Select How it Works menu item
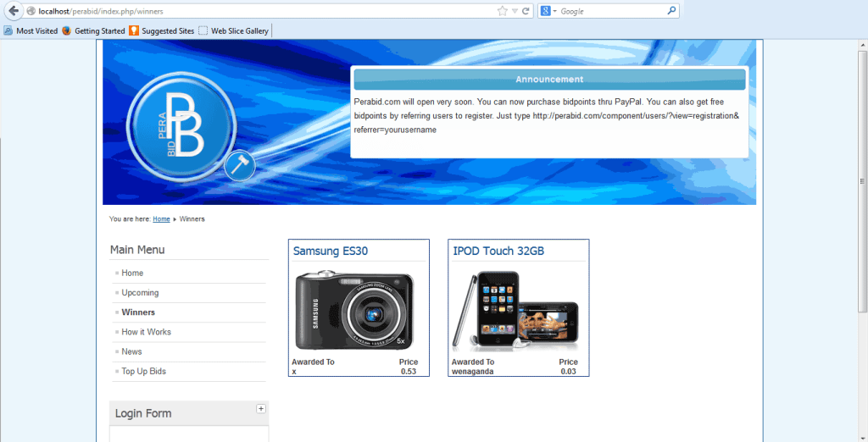Image resolution: width=868 pixels, height=442 pixels. 146,332
